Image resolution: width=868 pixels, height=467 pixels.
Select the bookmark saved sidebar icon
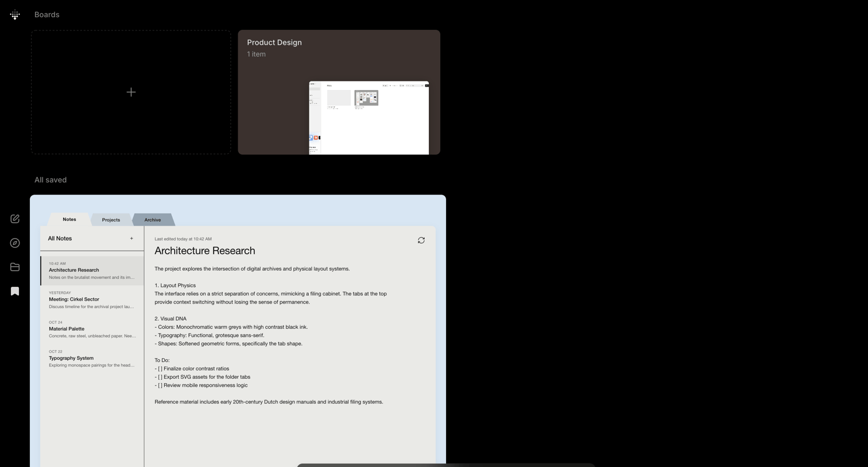[x=15, y=291]
